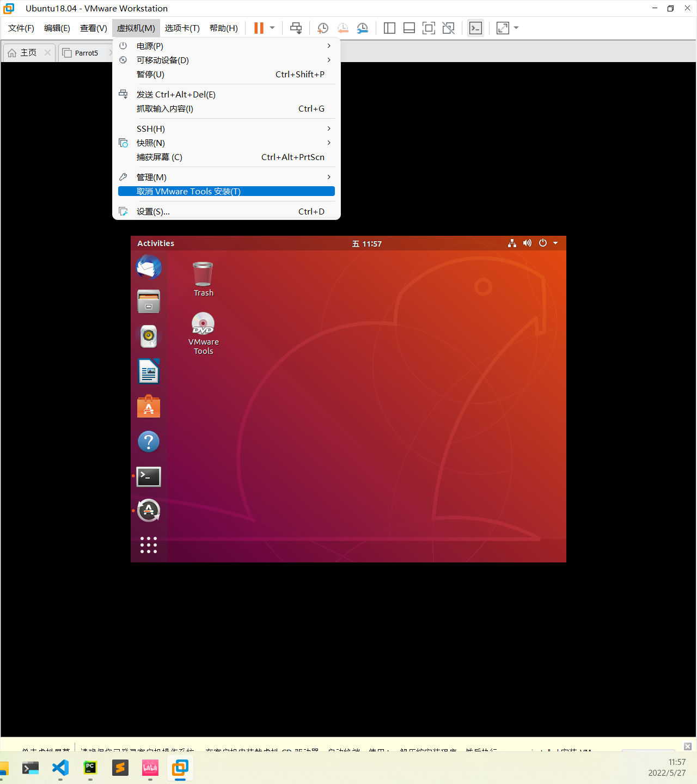Open the 查看(V) menu
697x784 pixels.
tap(94, 28)
